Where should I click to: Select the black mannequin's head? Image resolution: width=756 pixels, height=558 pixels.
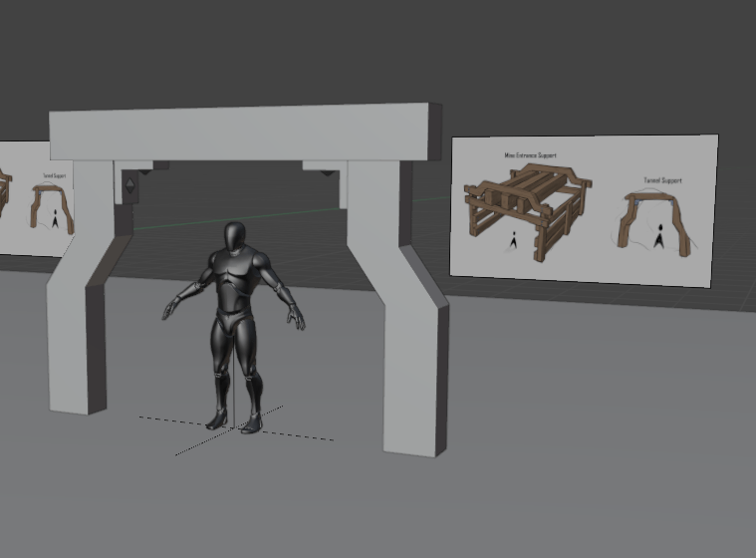[235, 238]
